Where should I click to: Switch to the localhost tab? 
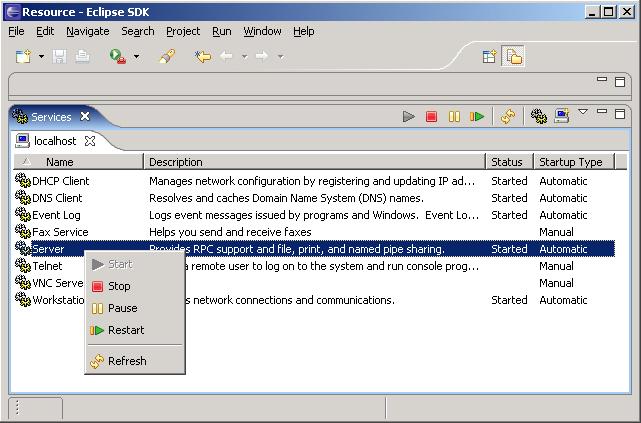click(x=54, y=141)
